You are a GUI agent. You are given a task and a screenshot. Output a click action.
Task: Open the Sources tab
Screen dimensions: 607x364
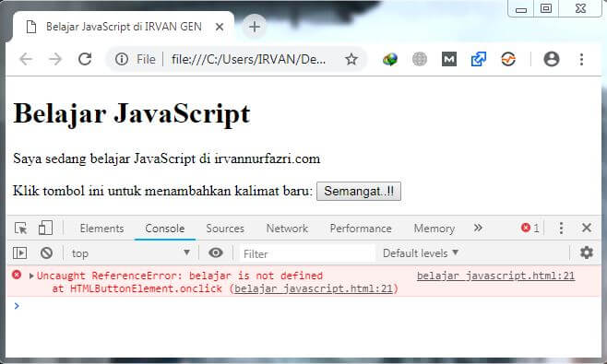[225, 229]
